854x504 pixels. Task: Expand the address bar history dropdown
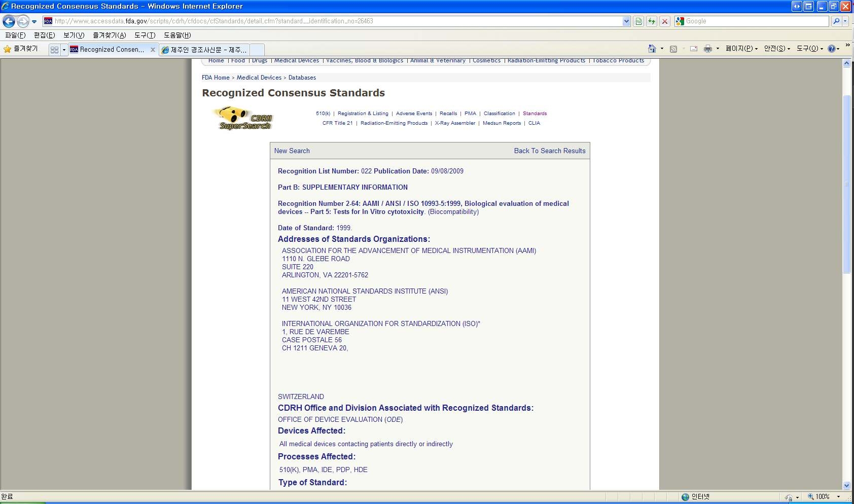[x=626, y=21]
